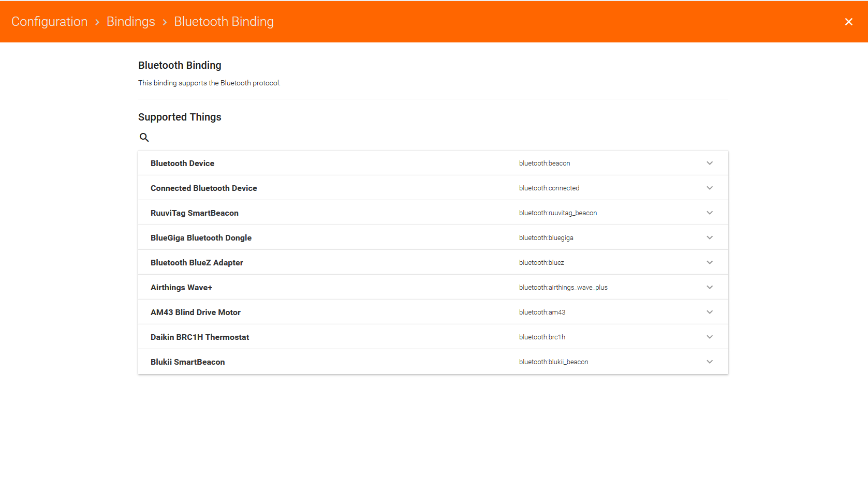Select the RuuviTag SmartBeacon row title

click(x=195, y=213)
